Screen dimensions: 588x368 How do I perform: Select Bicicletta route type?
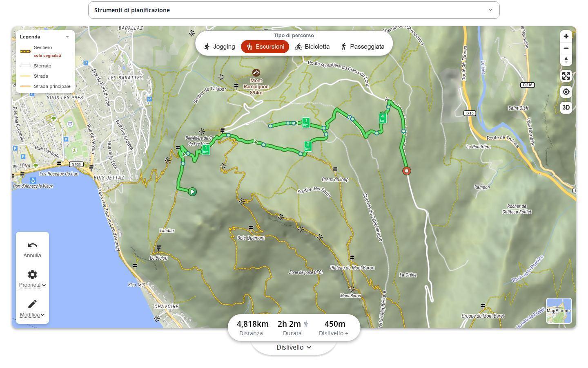(x=312, y=47)
